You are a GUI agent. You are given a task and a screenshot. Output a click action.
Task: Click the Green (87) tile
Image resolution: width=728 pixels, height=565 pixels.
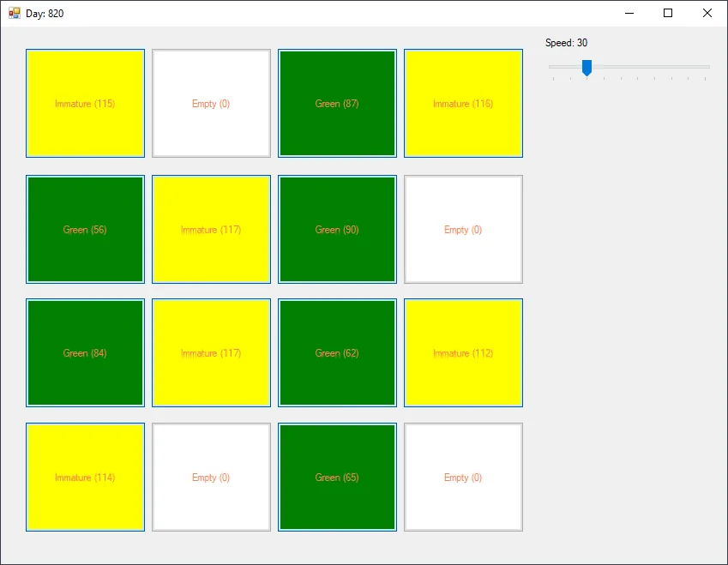pyautogui.click(x=338, y=104)
